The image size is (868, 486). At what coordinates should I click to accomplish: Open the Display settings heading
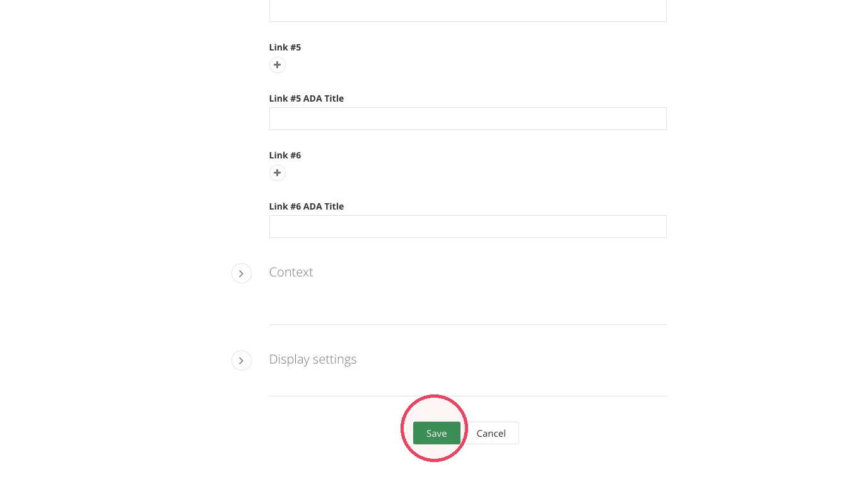tap(312, 359)
